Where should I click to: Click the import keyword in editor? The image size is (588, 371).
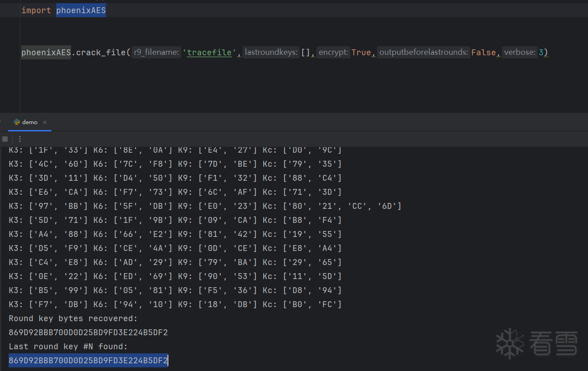click(36, 10)
